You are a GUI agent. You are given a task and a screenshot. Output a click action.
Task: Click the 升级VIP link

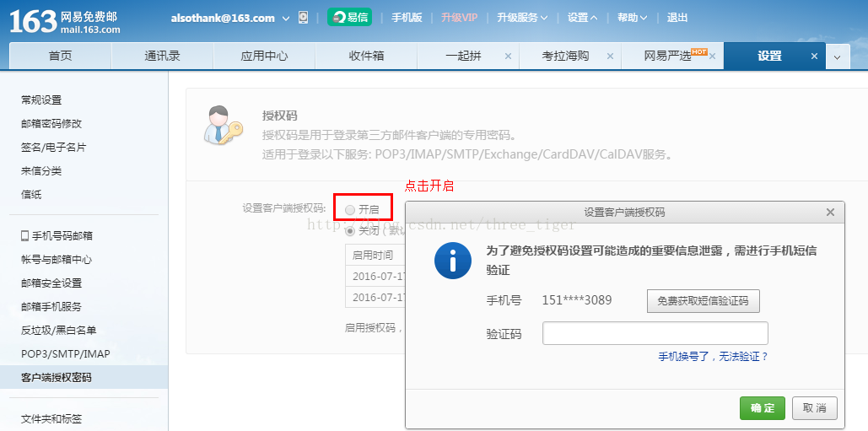click(x=459, y=18)
